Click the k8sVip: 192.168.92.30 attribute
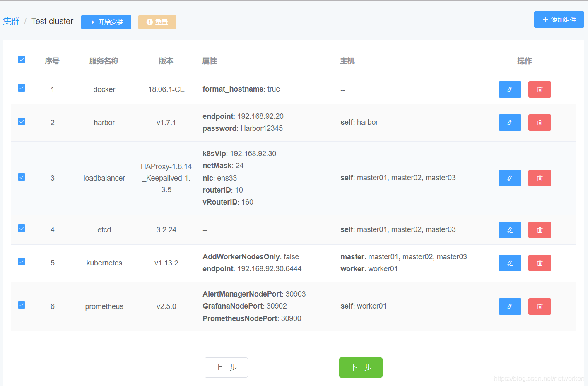Screen dimensions: 588x386 pos(239,154)
